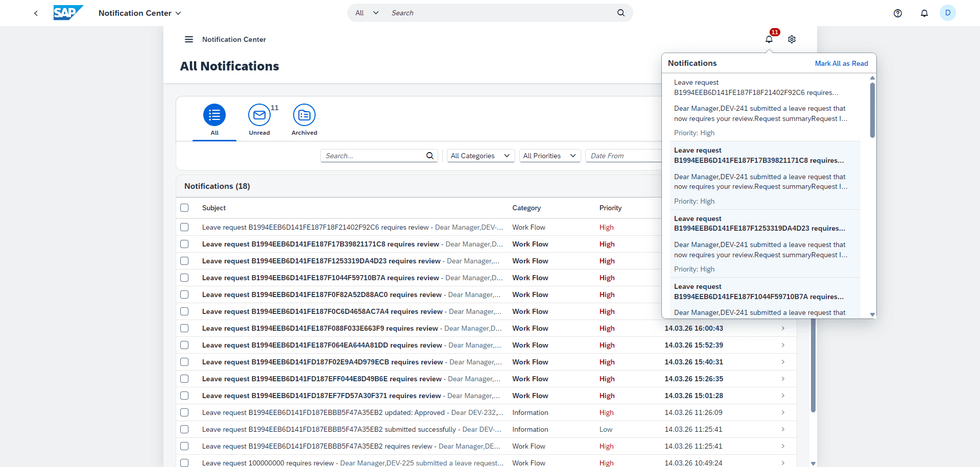Screen dimensions: 980x467
Task: Click the magnifier in the top search bar
Action: click(x=621, y=13)
